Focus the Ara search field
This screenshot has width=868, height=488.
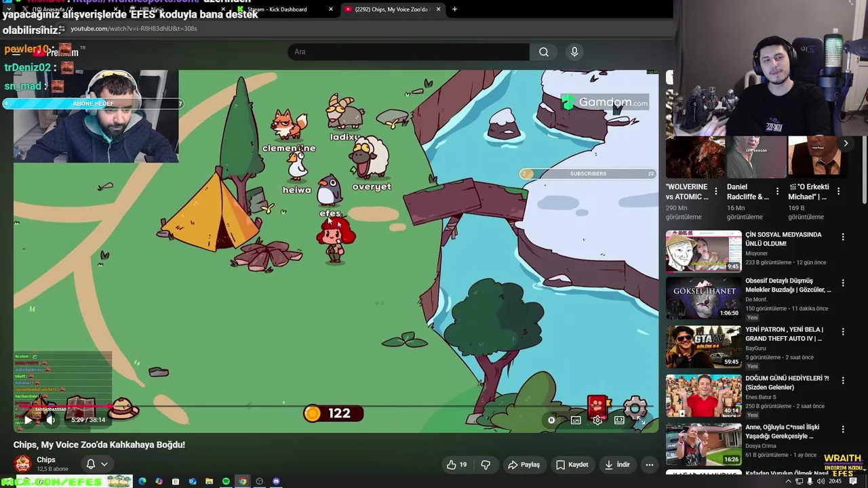tap(408, 52)
